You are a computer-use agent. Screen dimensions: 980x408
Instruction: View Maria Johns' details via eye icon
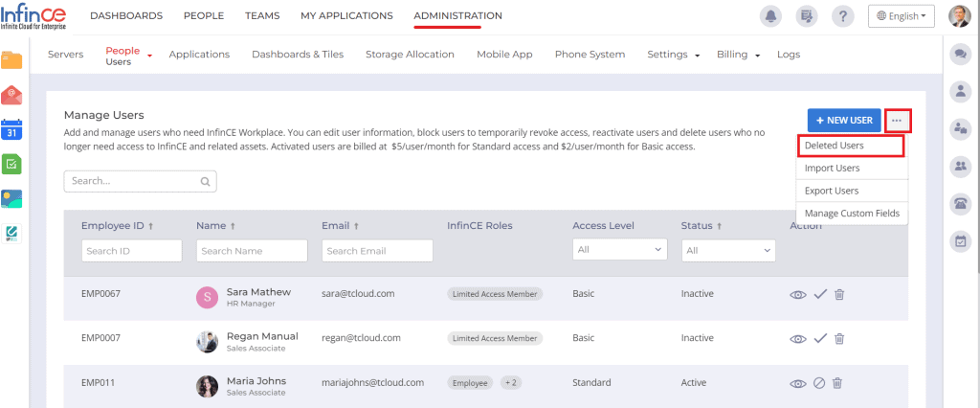(798, 383)
